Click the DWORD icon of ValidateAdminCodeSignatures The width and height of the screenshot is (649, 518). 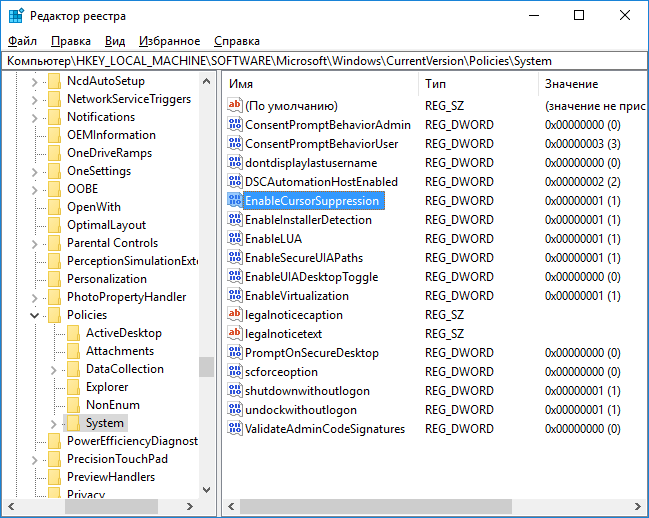tap(235, 429)
